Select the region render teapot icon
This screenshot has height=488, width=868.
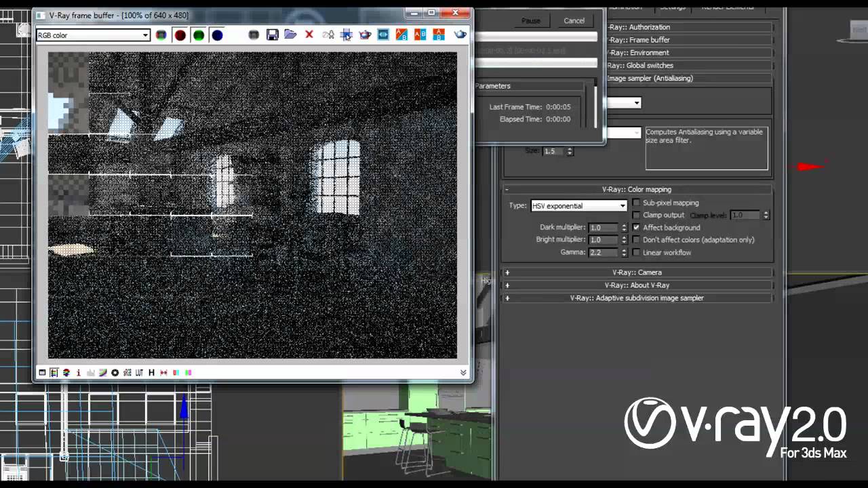(x=365, y=35)
